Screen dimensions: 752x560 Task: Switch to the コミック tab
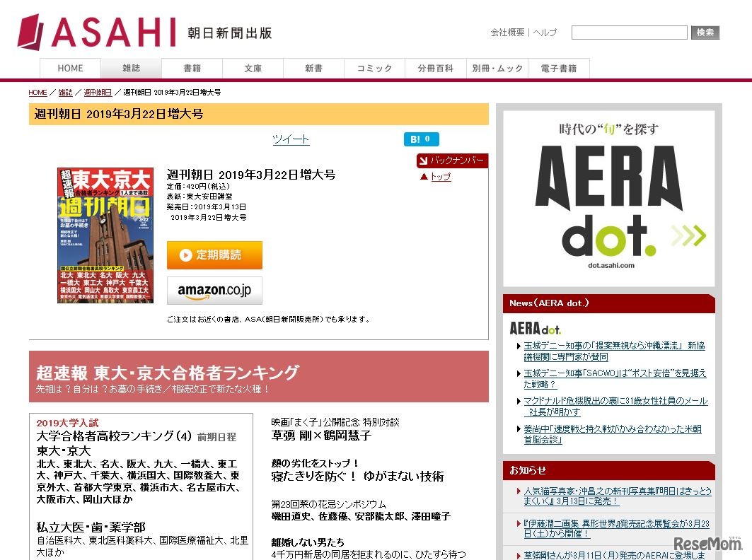tap(374, 68)
